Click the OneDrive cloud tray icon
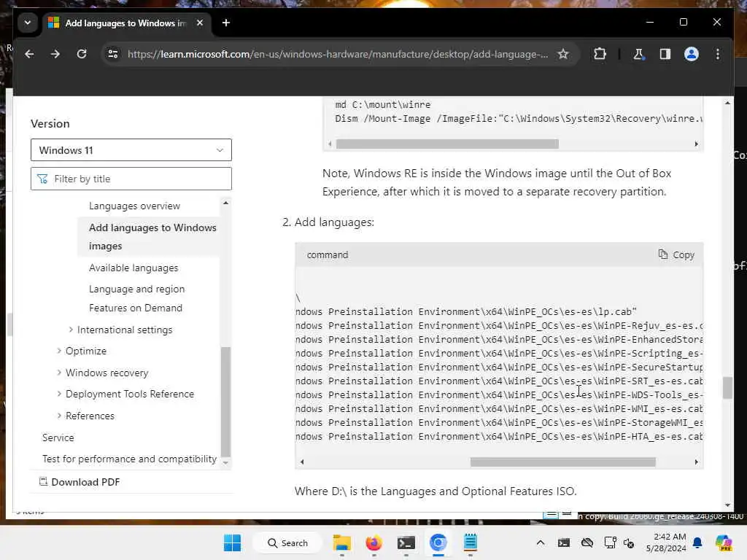This screenshot has height=560, width=747. click(x=587, y=542)
